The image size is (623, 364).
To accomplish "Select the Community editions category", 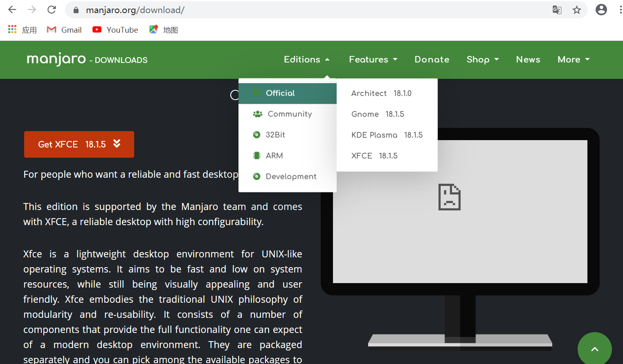I will [x=288, y=114].
